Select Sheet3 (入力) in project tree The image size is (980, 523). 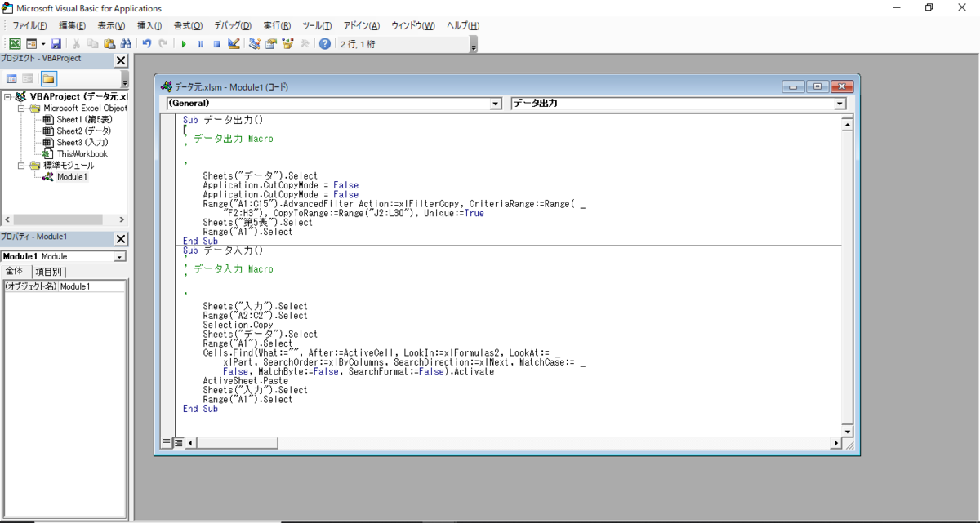82,142
